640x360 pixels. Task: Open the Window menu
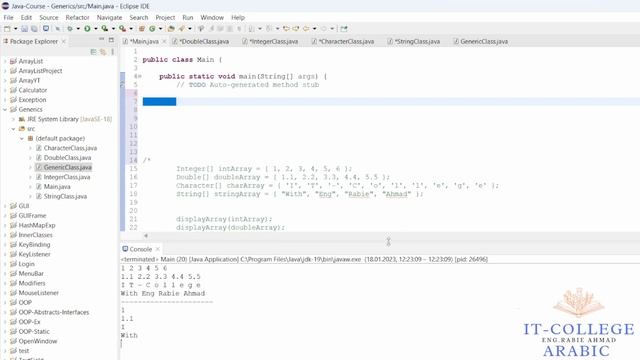coord(212,18)
